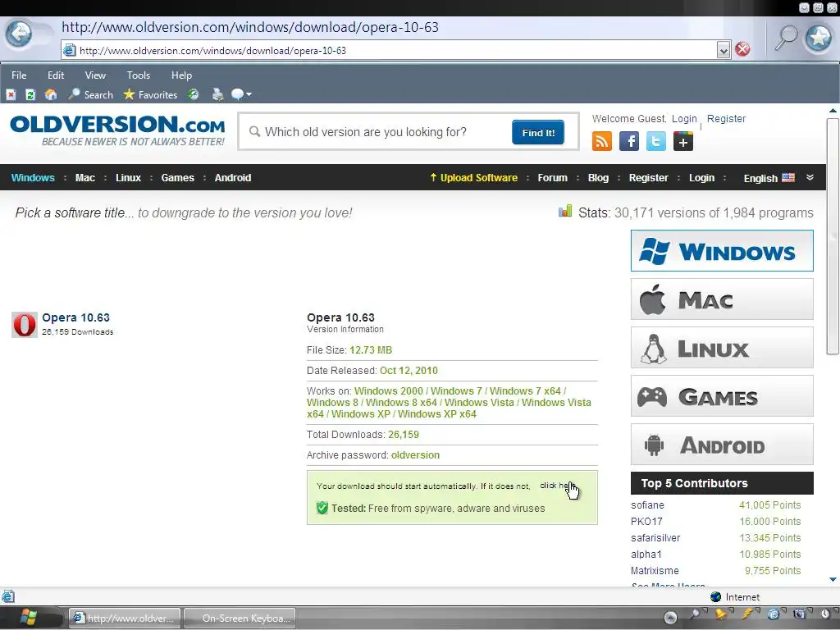Viewport: 840px width, 630px height.
Task: Click the magnifier search icon in the title area
Action: (x=786, y=38)
